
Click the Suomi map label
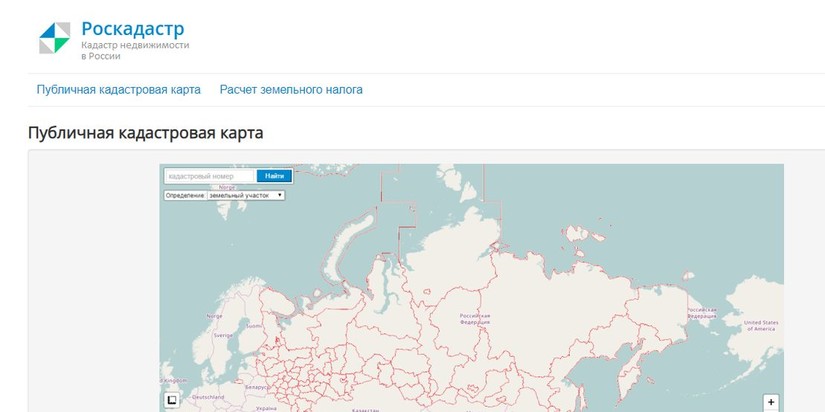coord(254,326)
